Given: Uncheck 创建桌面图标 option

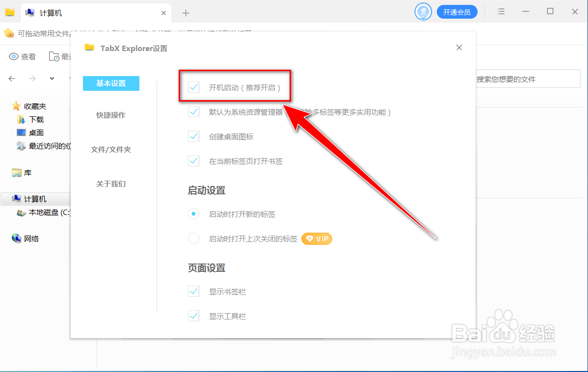Looking at the screenshot, I should (x=193, y=136).
